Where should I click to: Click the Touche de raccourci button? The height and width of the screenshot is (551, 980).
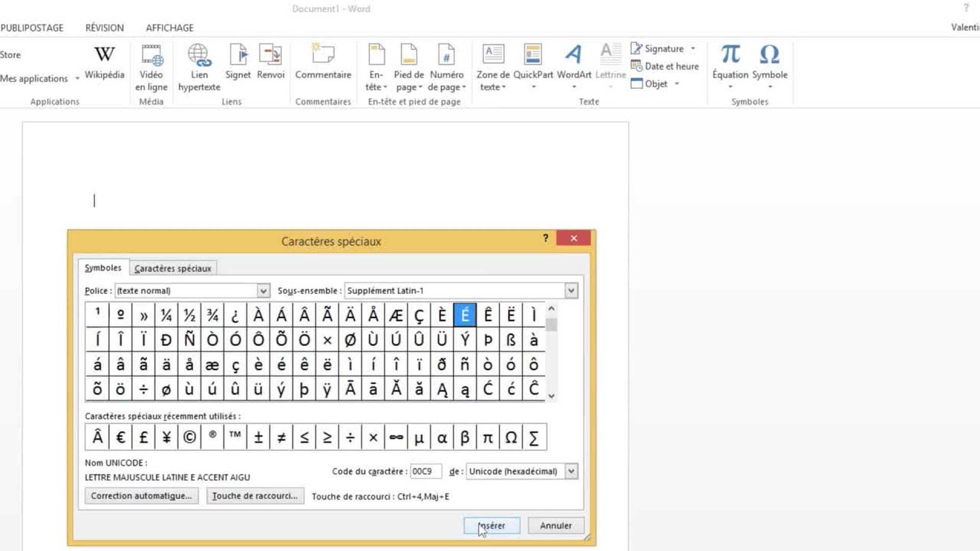coord(255,496)
